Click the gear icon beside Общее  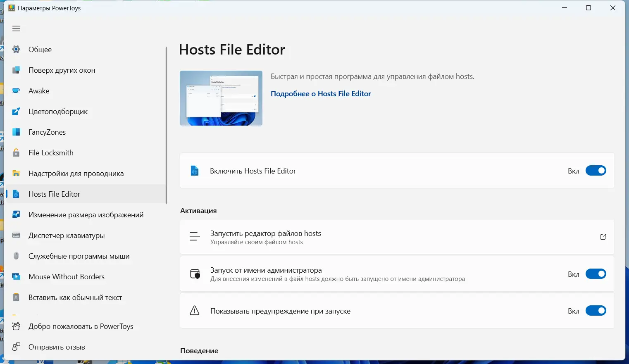(16, 50)
